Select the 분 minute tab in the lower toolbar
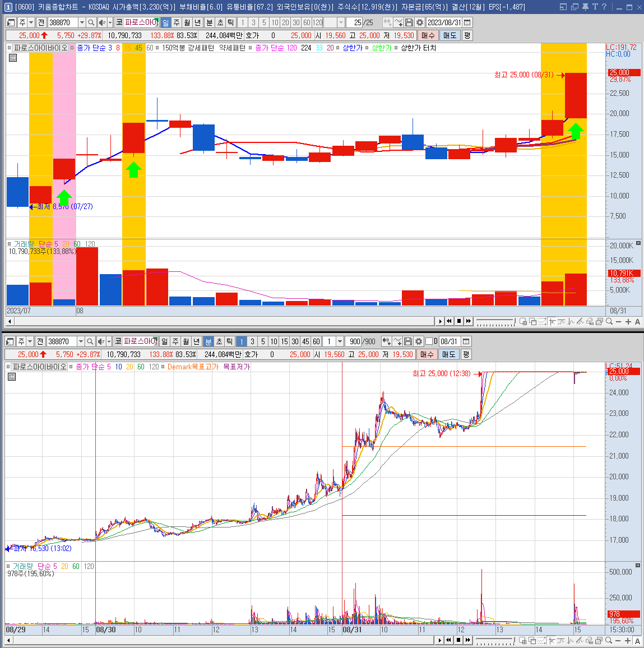Screen dimensions: 644x648 click(208, 341)
